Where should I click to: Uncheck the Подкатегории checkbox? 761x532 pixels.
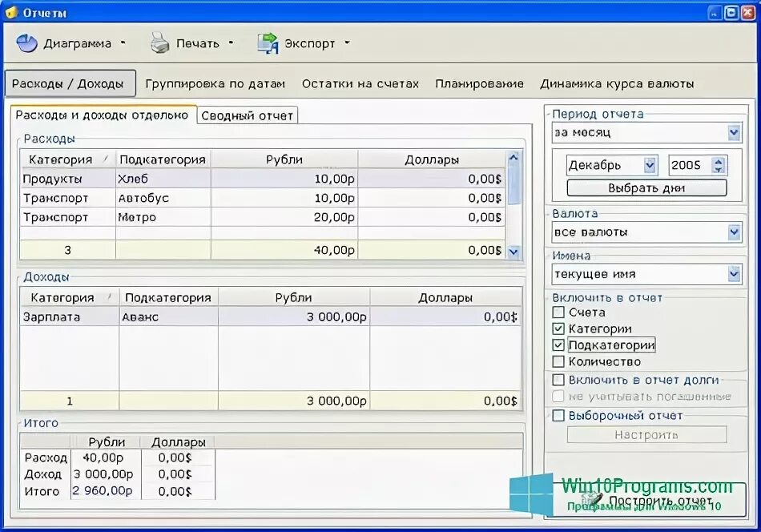(x=558, y=345)
